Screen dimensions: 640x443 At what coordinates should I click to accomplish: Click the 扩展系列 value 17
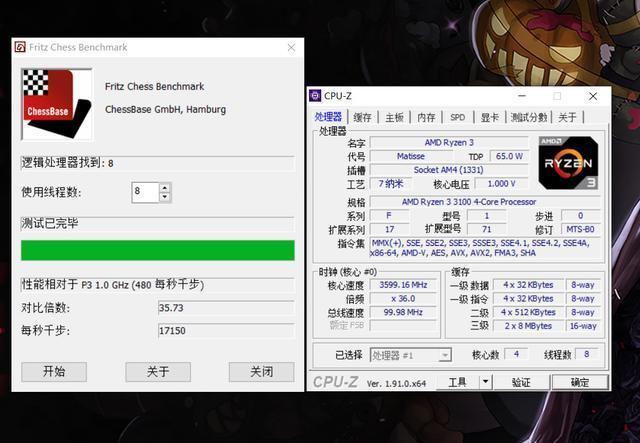point(389,229)
